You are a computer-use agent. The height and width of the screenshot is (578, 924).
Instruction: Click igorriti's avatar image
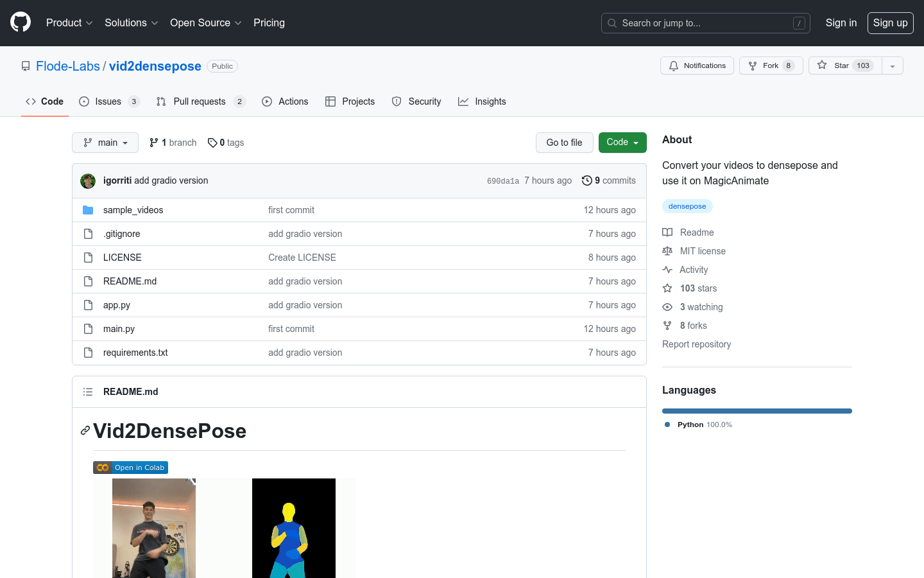click(88, 181)
